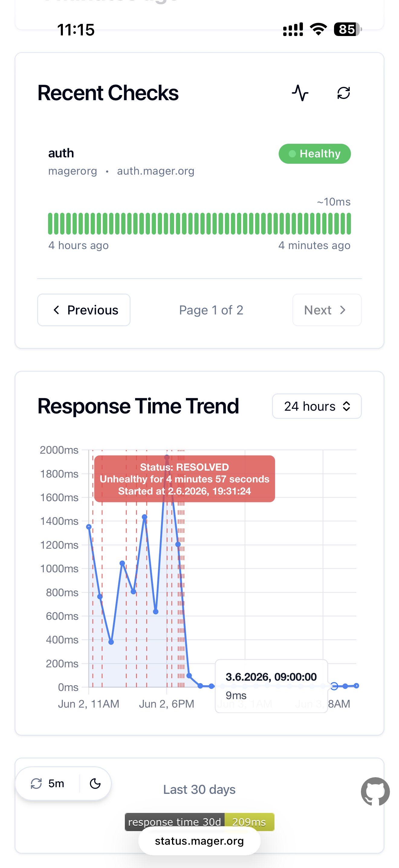The width and height of the screenshot is (399, 868).
Task: Select the auth service name
Action: (61, 153)
